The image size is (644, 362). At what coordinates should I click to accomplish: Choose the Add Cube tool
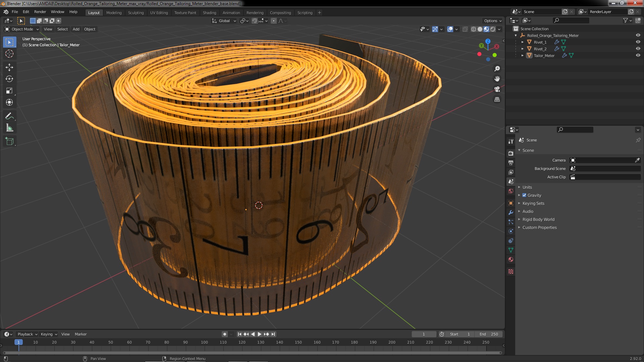pos(9,141)
